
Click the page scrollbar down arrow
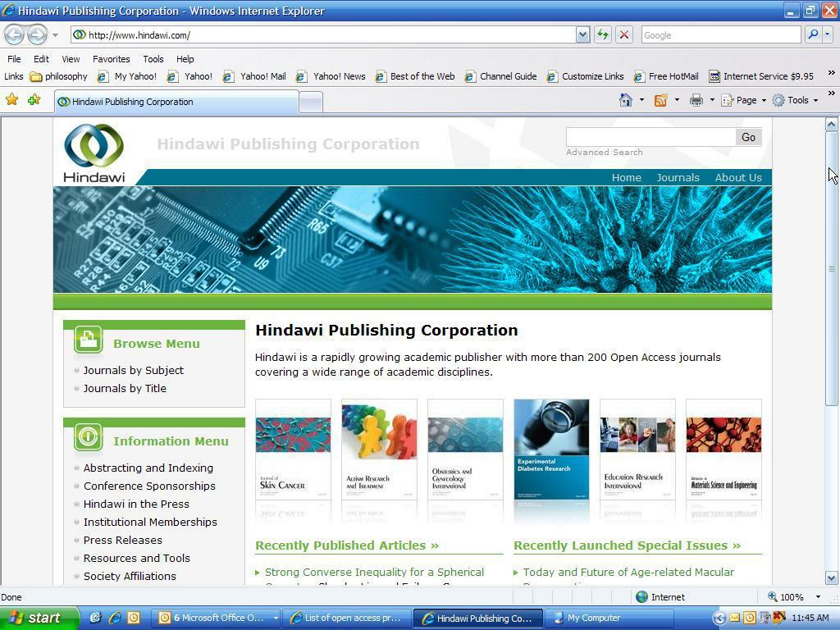[832, 577]
